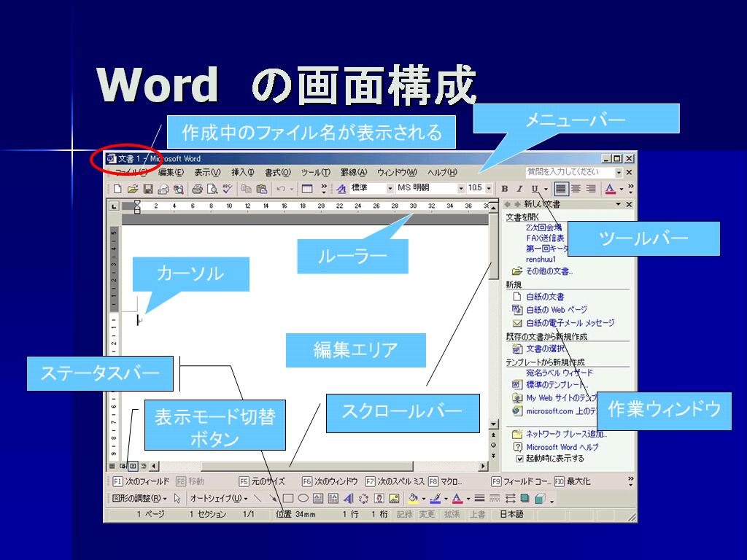The image size is (747, 560).
Task: Open the Dash Style options
Action: click(x=495, y=499)
